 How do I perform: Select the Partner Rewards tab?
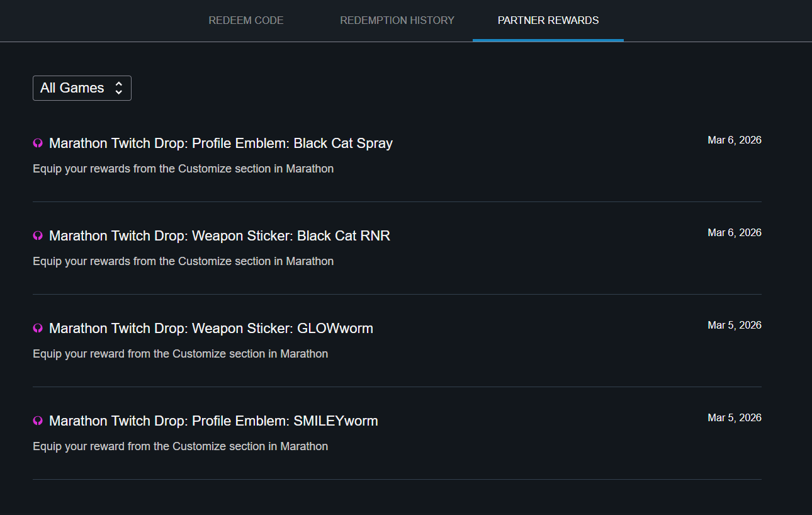click(x=548, y=21)
